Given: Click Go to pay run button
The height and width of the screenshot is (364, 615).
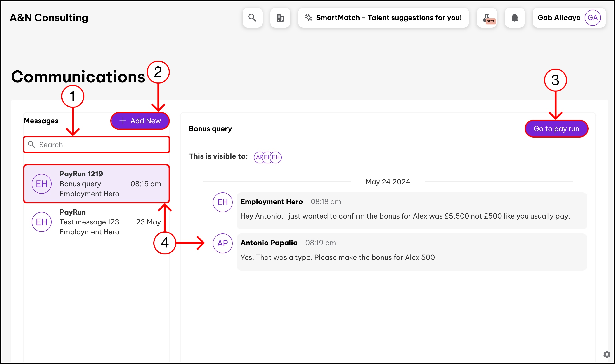Looking at the screenshot, I should click(x=556, y=129).
